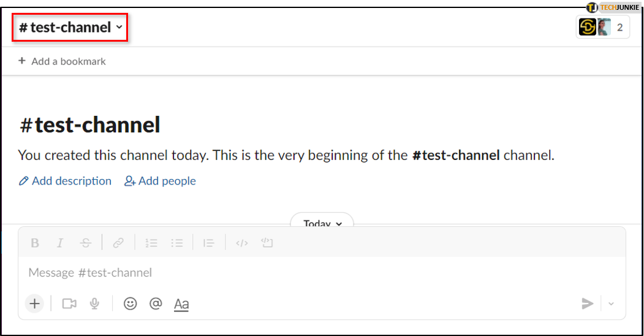Expand the Today date dropdown
Image resolution: width=644 pixels, height=336 pixels.
(322, 223)
